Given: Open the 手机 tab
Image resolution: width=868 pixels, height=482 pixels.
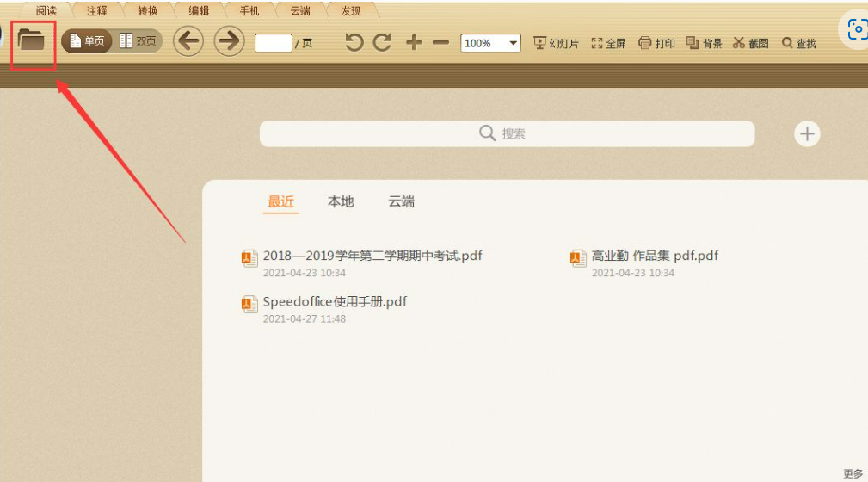Looking at the screenshot, I should click(249, 10).
